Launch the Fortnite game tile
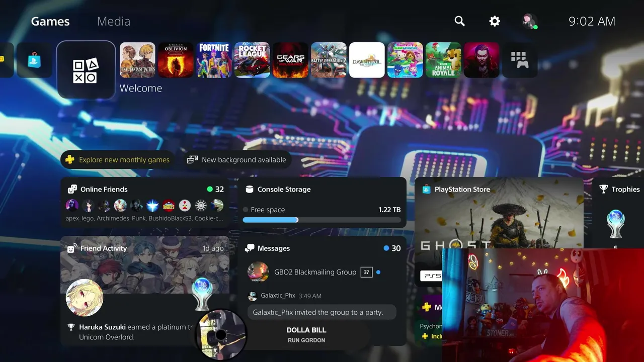Image resolution: width=644 pixels, height=362 pixels. point(214,60)
